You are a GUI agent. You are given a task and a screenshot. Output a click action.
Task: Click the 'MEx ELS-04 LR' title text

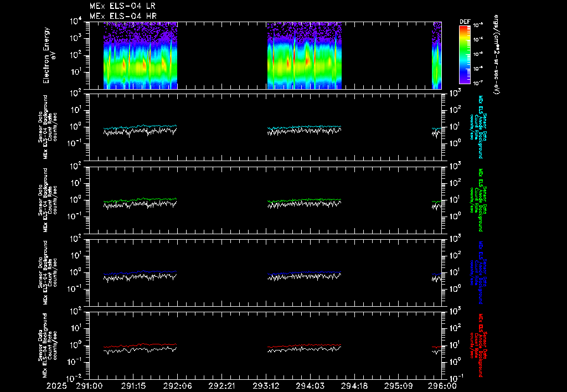(x=122, y=6)
